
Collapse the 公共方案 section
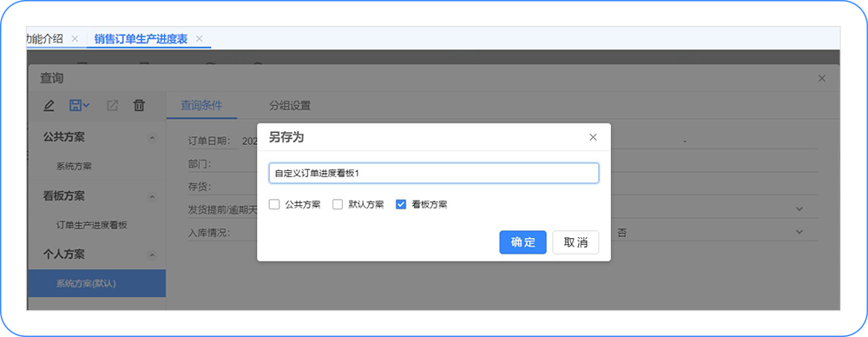click(x=152, y=137)
